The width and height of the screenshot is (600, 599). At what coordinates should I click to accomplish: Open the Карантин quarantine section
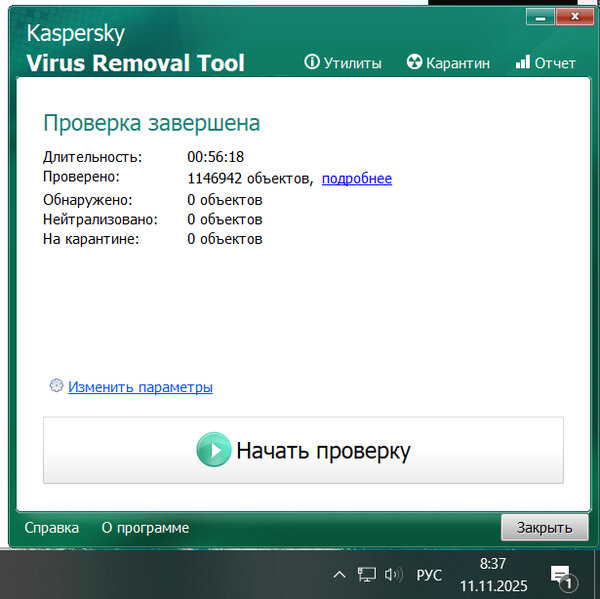[448, 63]
